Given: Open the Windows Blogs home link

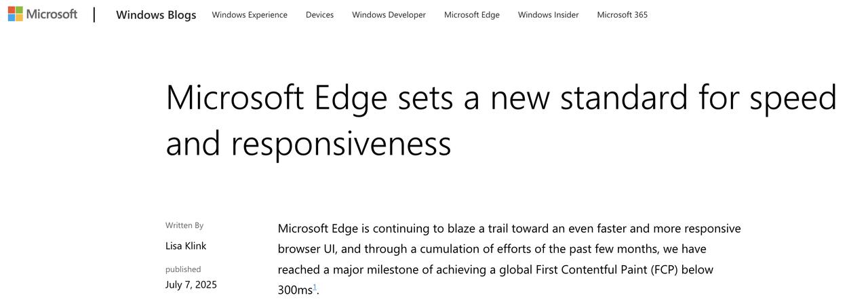Looking at the screenshot, I should click(156, 14).
